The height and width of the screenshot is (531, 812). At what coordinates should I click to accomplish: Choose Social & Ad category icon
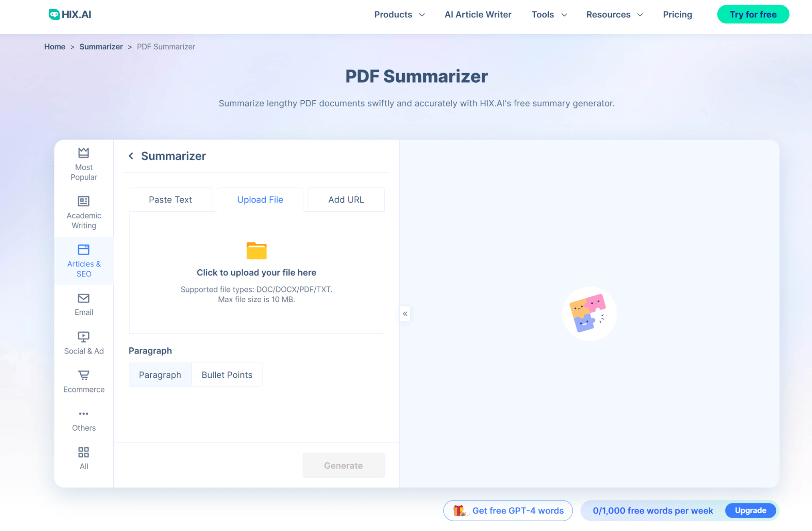84,337
